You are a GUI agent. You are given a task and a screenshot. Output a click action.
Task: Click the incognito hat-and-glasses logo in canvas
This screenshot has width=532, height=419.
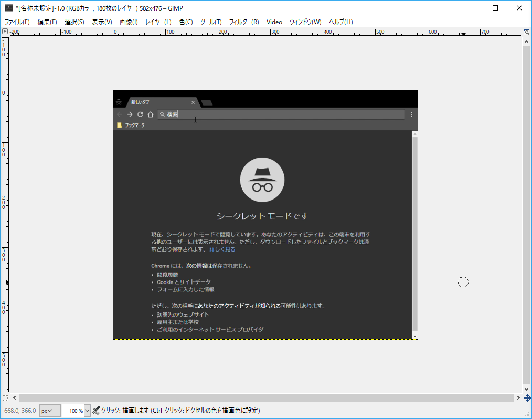pyautogui.click(x=262, y=180)
